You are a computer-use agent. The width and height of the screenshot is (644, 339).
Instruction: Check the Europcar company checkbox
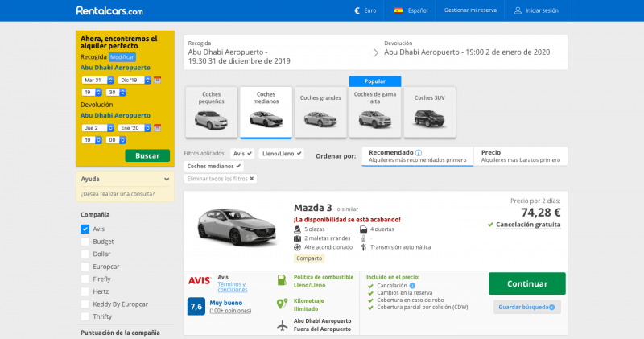(85, 267)
